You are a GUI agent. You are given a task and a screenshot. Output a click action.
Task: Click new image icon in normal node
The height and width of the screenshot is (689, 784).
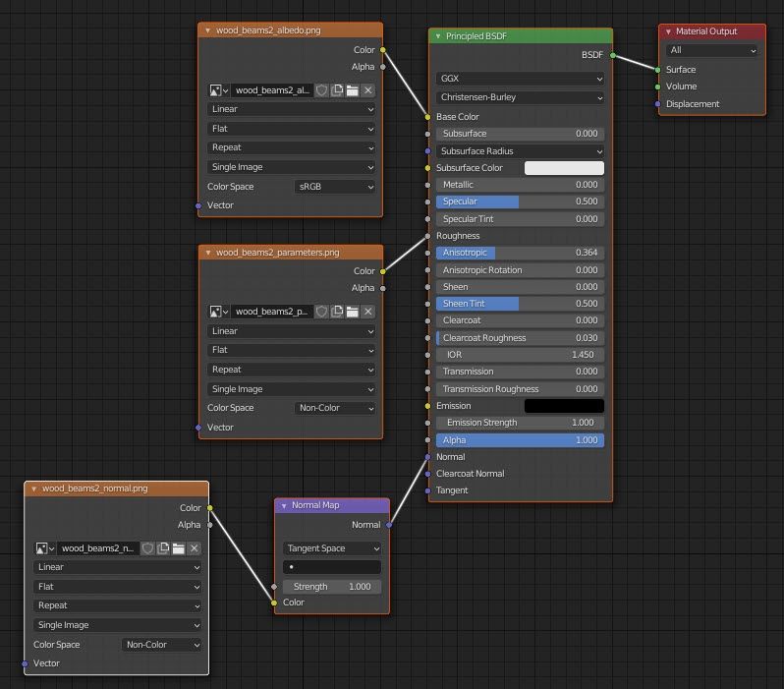pos(162,548)
